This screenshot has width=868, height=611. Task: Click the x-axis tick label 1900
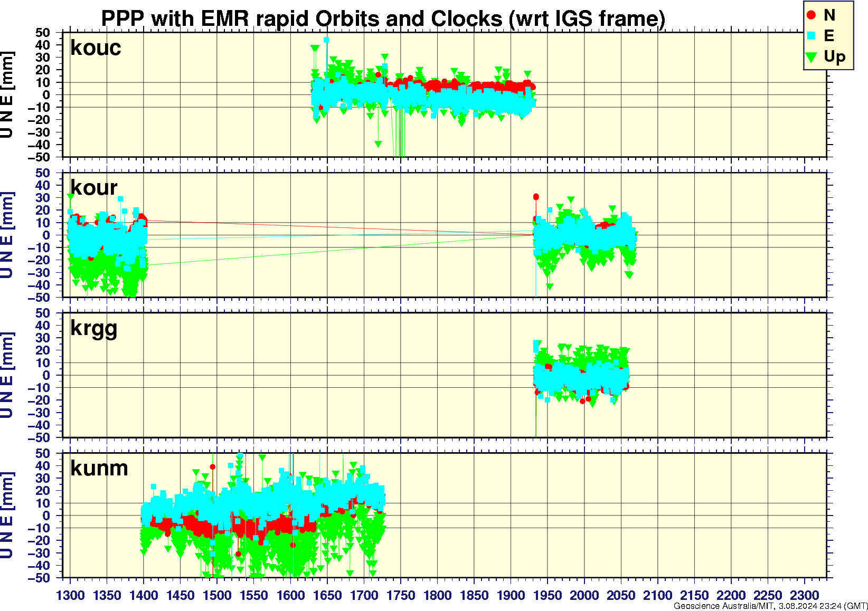click(511, 596)
